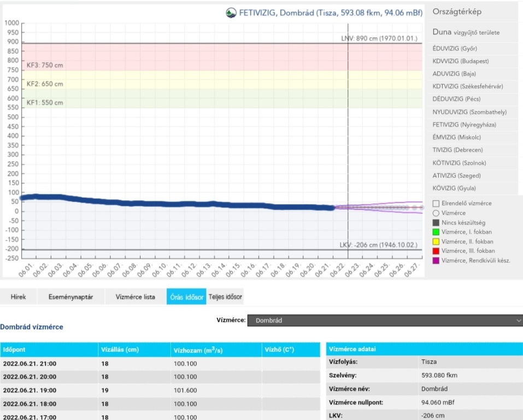
Task: Open the Vízmérce lista tab
Action: [x=135, y=297]
